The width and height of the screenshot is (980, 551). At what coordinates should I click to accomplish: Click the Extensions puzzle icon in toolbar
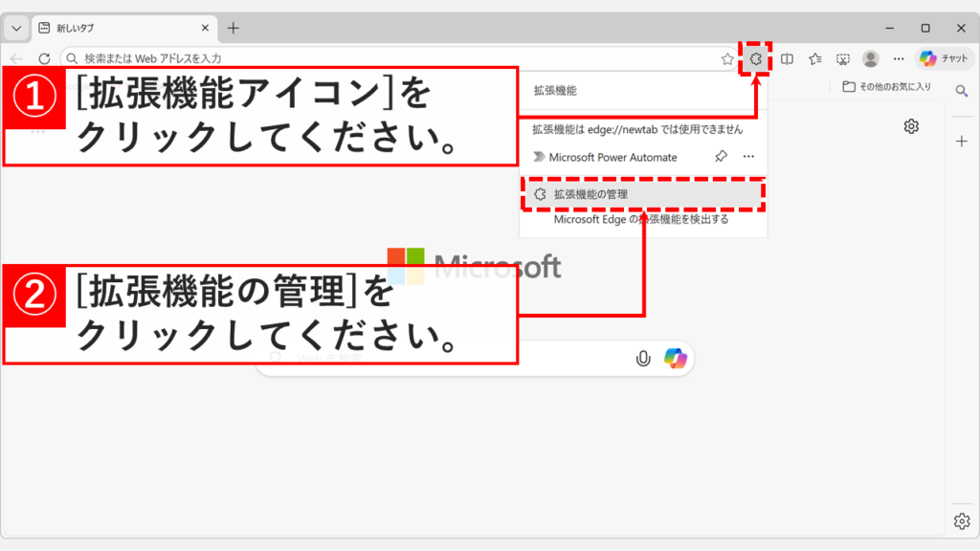758,58
